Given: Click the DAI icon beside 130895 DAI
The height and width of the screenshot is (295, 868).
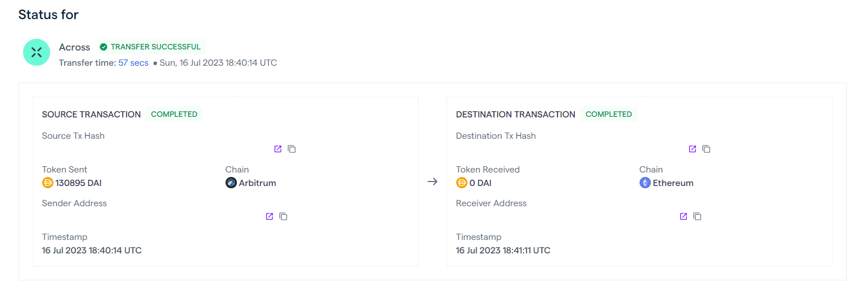Looking at the screenshot, I should 48,183.
